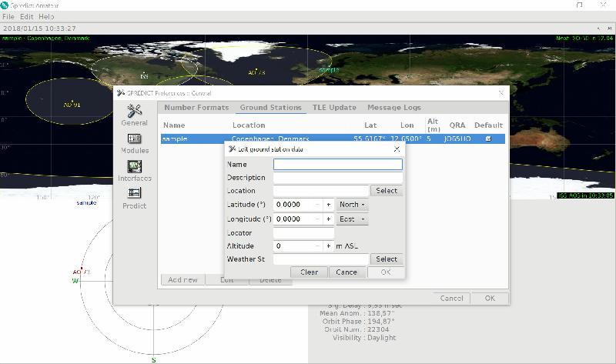The width and height of the screenshot is (616, 364).
Task: Click the Edit ground station dialog icon
Action: pyautogui.click(x=232, y=149)
